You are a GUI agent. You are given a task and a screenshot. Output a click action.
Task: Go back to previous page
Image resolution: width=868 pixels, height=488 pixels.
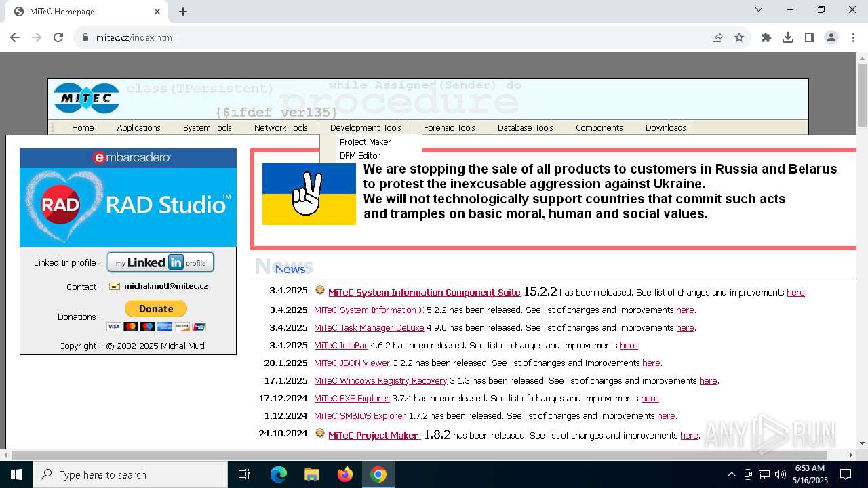[x=15, y=37]
